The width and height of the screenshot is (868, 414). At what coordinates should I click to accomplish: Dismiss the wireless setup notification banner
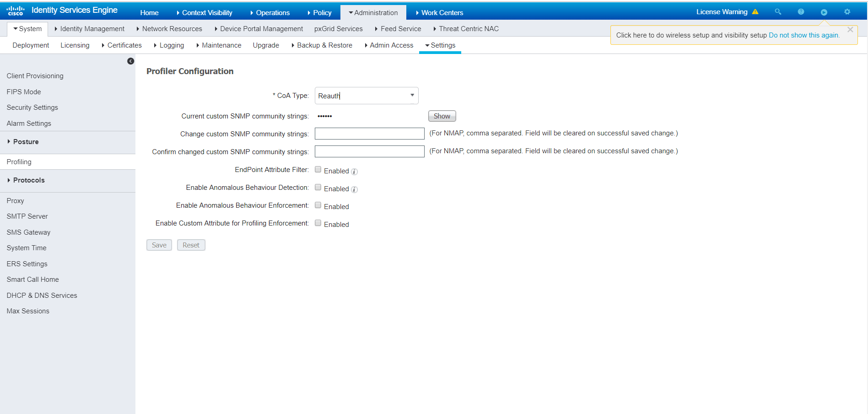pos(850,29)
